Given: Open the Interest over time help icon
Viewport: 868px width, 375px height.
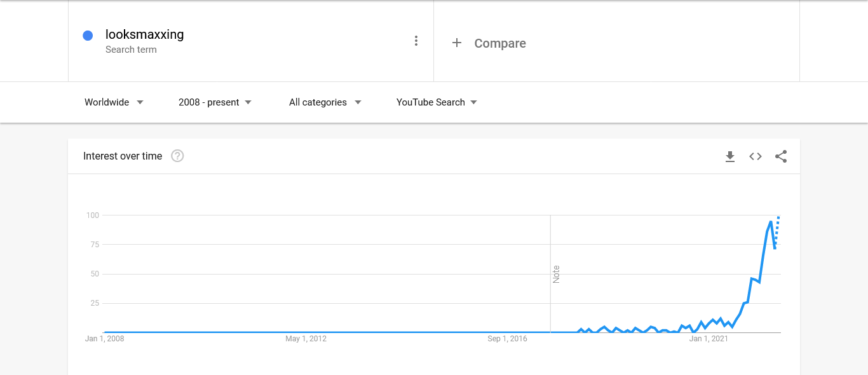Looking at the screenshot, I should click(178, 156).
